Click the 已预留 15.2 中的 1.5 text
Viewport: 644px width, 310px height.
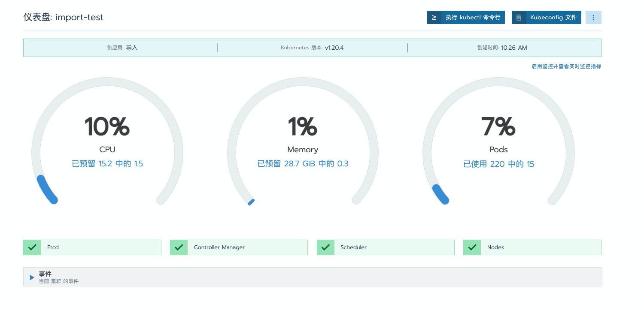pyautogui.click(x=107, y=164)
